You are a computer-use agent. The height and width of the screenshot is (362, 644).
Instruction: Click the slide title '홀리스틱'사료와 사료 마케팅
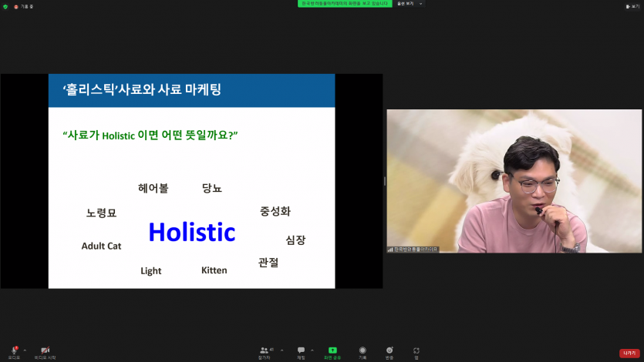click(x=142, y=89)
